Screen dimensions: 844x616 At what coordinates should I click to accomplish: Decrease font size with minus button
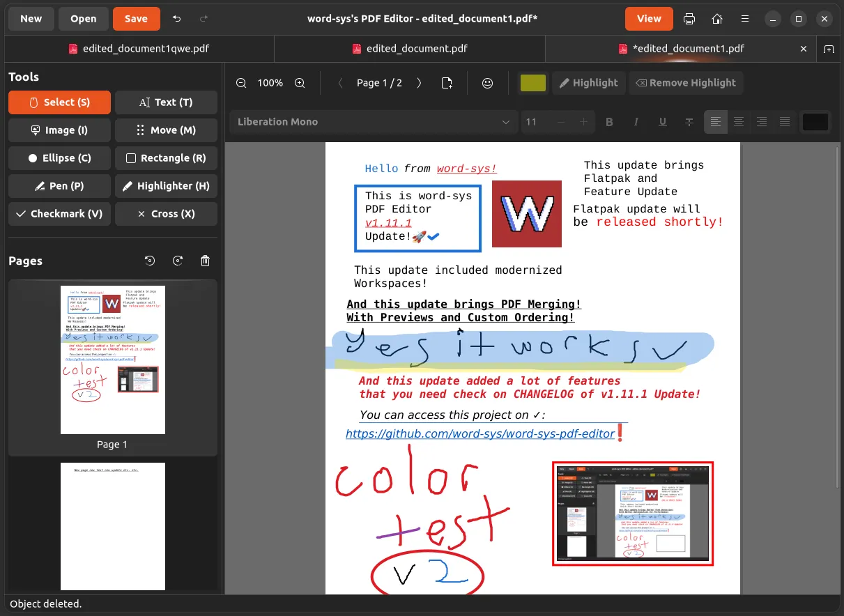[560, 122]
